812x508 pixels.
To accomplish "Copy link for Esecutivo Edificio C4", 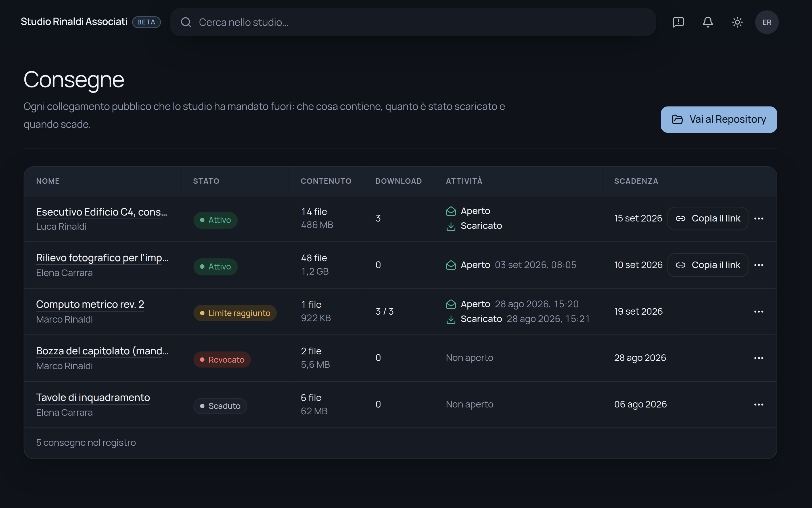I will coord(708,218).
